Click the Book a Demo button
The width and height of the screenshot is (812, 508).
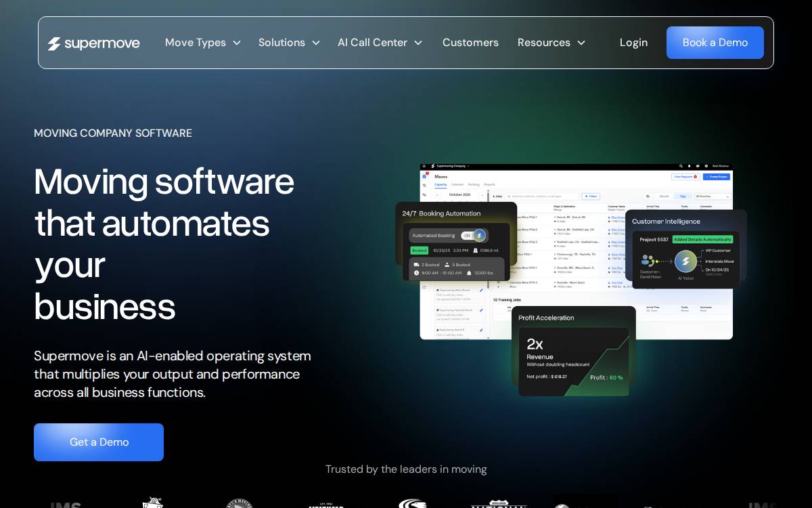coord(715,43)
